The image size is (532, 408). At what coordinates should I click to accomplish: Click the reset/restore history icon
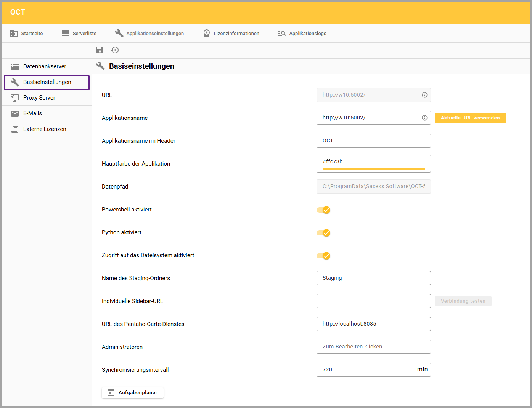click(115, 50)
